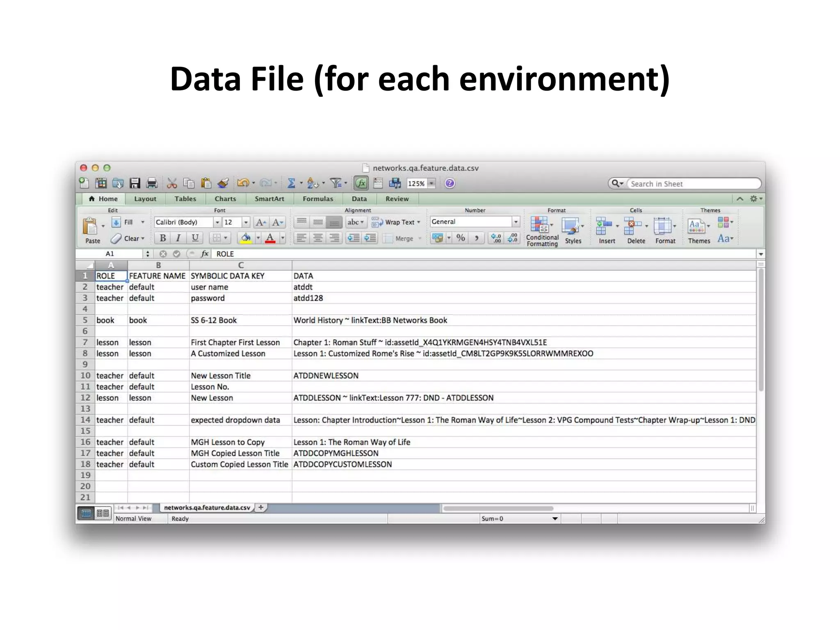Click the Decrease Indent icon

tap(354, 238)
